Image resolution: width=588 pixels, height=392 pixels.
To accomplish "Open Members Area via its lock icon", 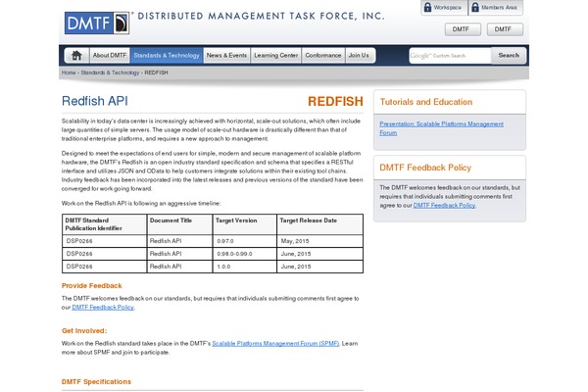I will click(475, 7).
